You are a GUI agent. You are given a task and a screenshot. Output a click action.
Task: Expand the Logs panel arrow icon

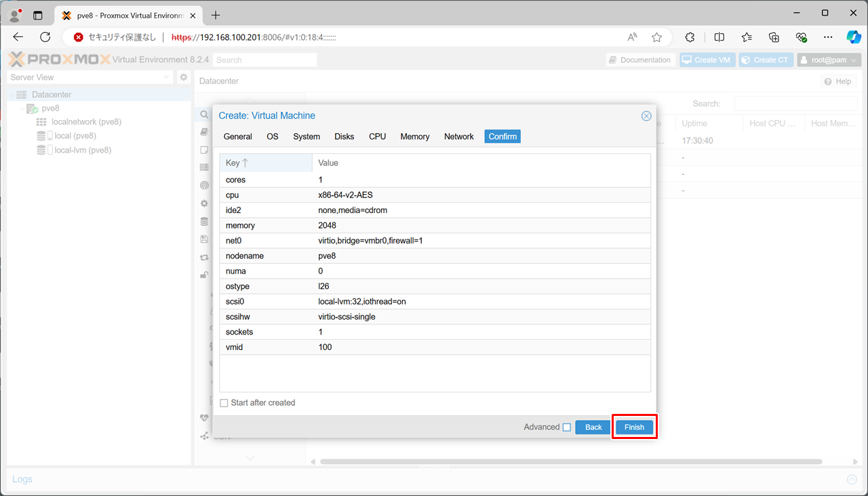[x=852, y=480]
